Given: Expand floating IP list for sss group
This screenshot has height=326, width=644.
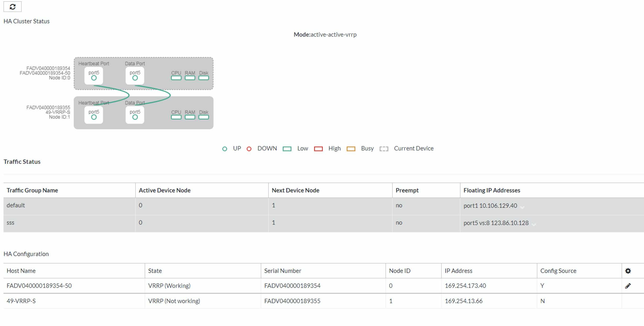Looking at the screenshot, I should point(534,224).
